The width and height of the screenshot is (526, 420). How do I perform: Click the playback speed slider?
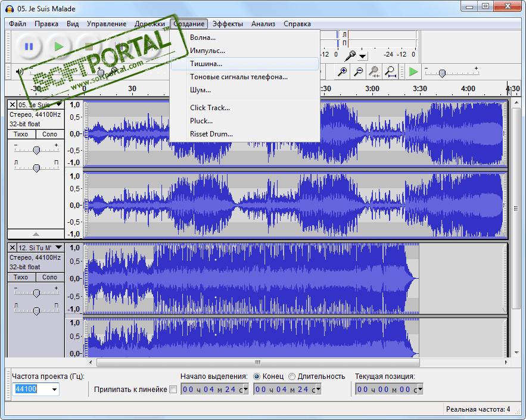[442, 73]
